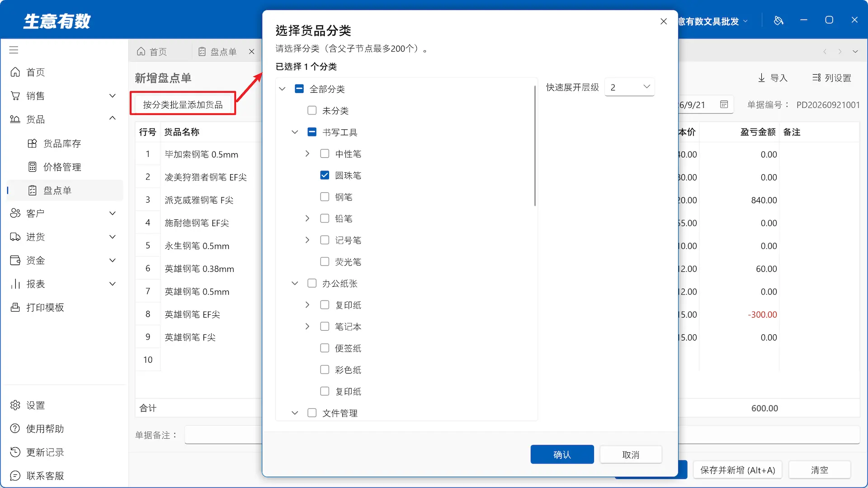The width and height of the screenshot is (868, 488).
Task: Expand the 记号笔 tree node
Action: point(307,240)
